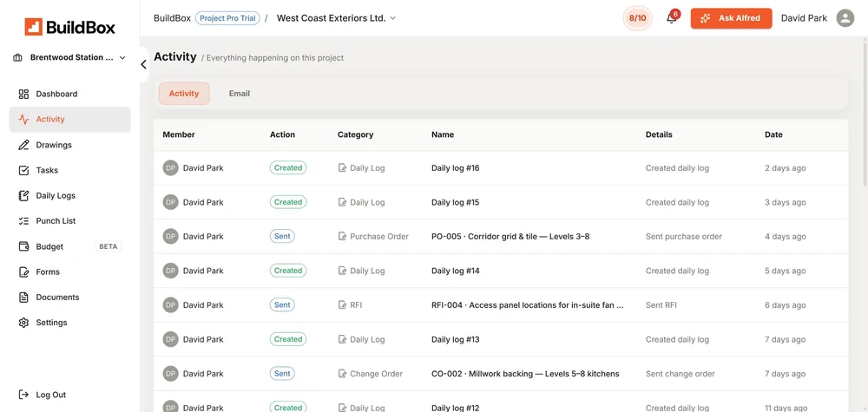
Task: Open the Dashboard sidebar item
Action: 69,94
